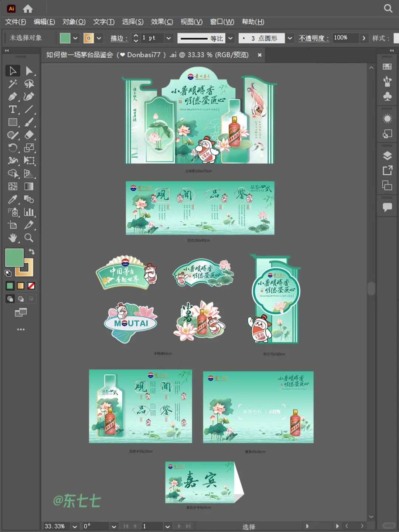The width and height of the screenshot is (399, 532).
Task: Open the Layers panel icon
Action: (x=387, y=156)
